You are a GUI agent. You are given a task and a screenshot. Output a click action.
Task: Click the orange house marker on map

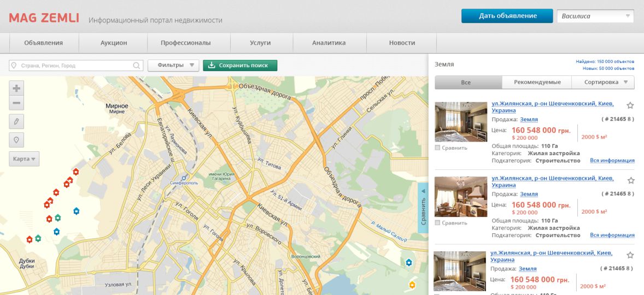[x=412, y=285]
